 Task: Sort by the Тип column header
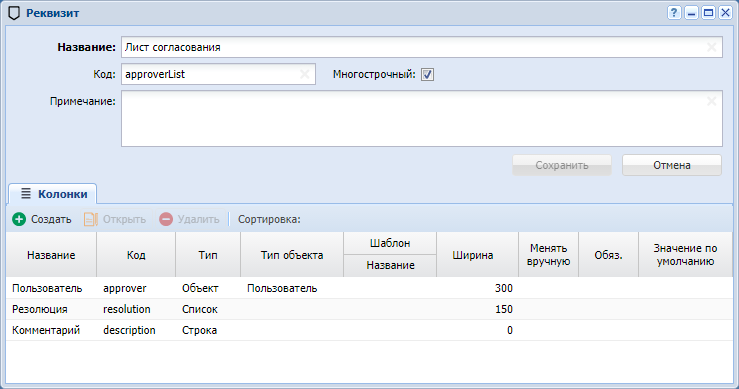pos(208,255)
